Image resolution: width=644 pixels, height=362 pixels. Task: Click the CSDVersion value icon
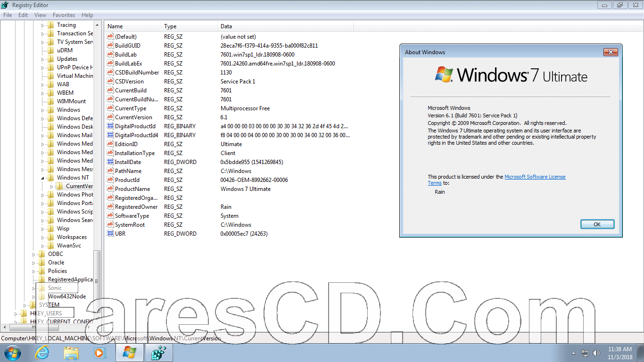coord(110,82)
